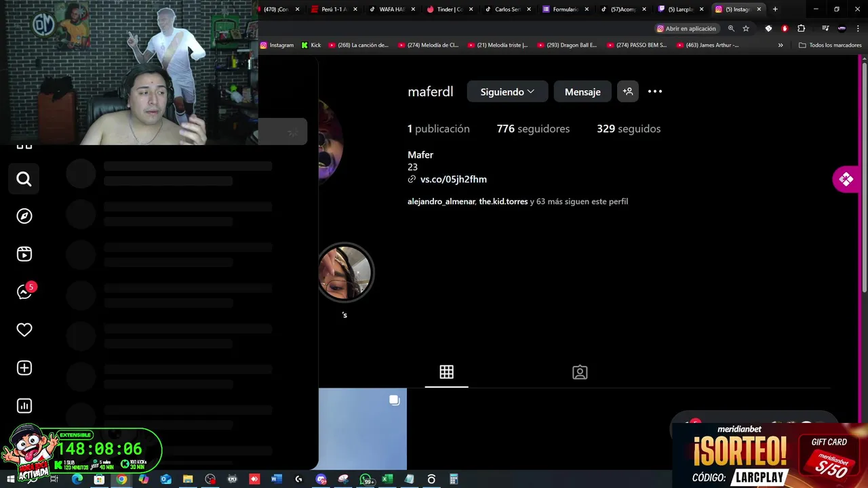View the 329 seguidos list
This screenshot has width=868, height=488.
pos(629,129)
